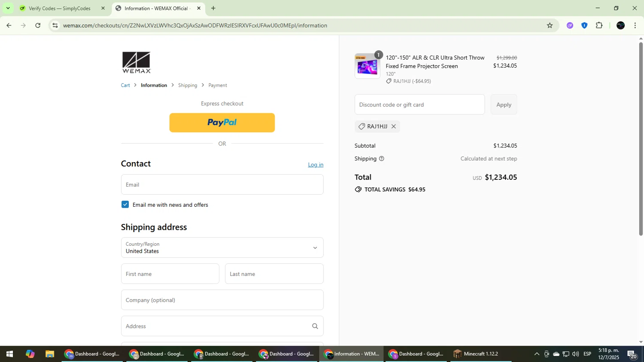This screenshot has width=644, height=362.
Task: Click the Calculated at next step text
Action: click(x=489, y=159)
